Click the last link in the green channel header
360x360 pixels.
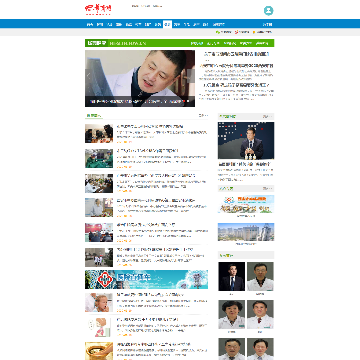tap(262, 43)
